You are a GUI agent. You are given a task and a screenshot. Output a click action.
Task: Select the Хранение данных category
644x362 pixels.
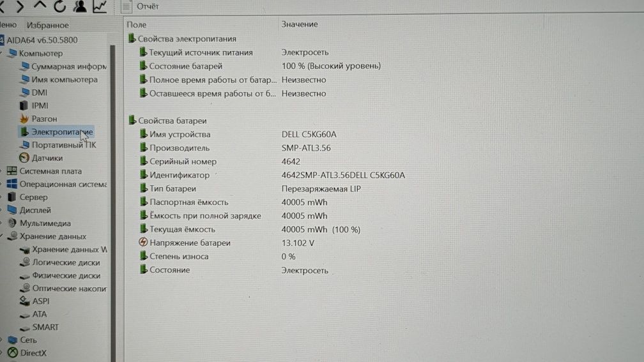click(53, 236)
